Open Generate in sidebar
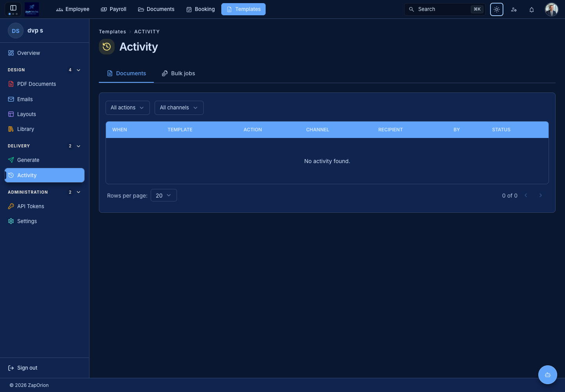The image size is (565, 392). [44, 160]
